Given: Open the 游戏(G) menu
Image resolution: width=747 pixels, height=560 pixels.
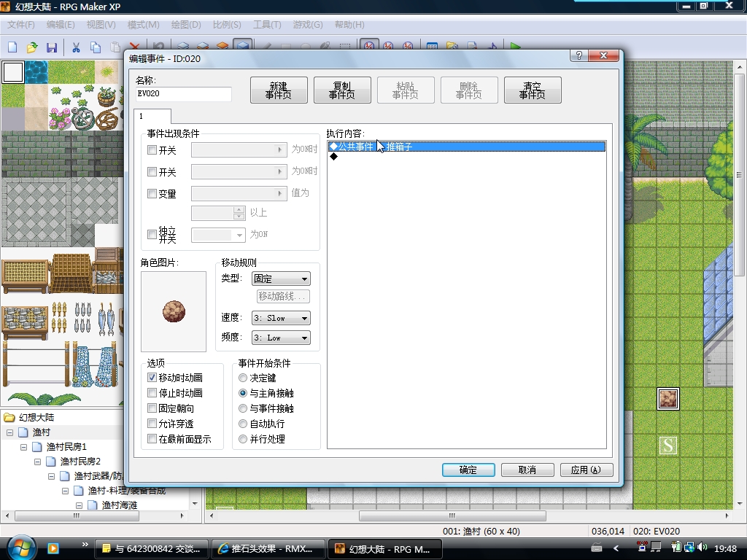Looking at the screenshot, I should 308,24.
